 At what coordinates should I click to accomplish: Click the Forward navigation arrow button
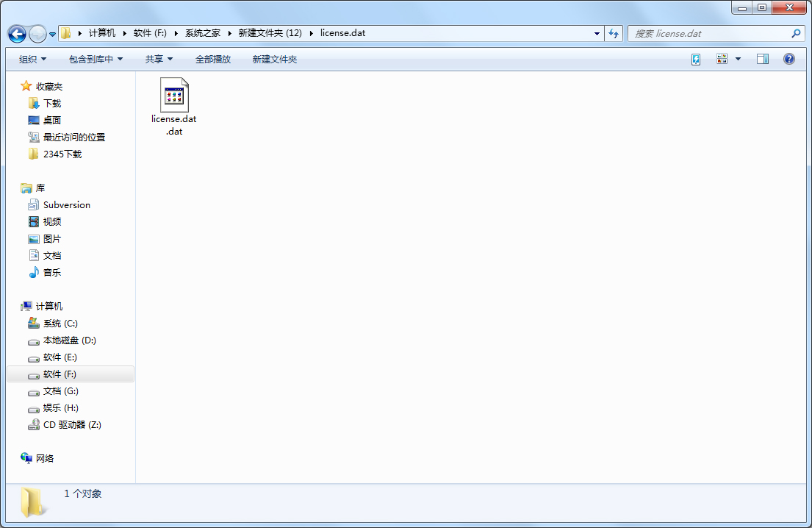37,35
